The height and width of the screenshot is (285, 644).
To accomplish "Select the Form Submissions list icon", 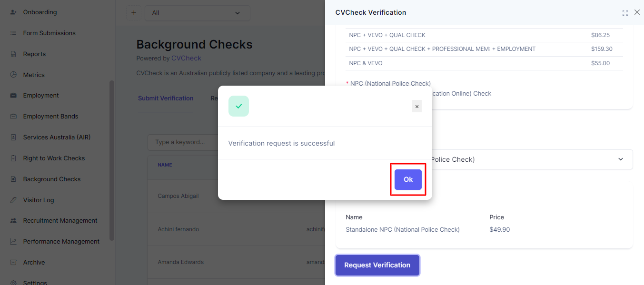I will coord(13,33).
